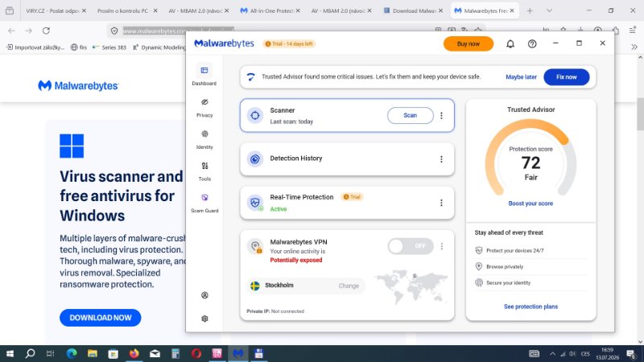The image size is (644, 362).
Task: Show hidden system tray icons
Action: 552,354
